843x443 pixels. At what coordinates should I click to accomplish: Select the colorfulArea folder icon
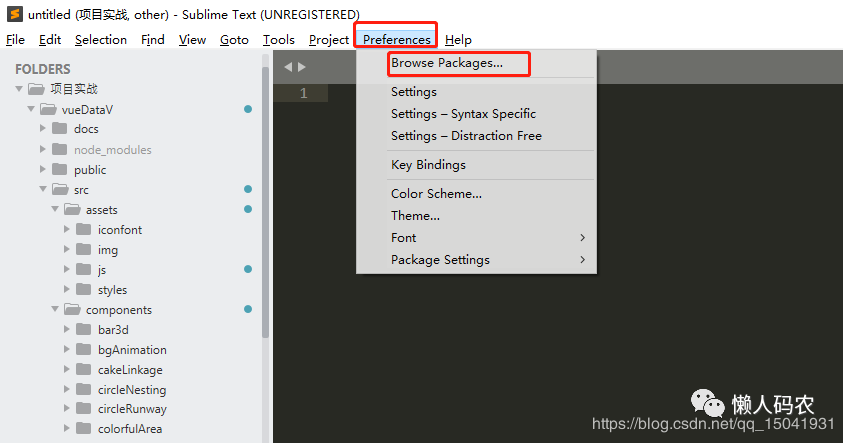click(x=83, y=428)
